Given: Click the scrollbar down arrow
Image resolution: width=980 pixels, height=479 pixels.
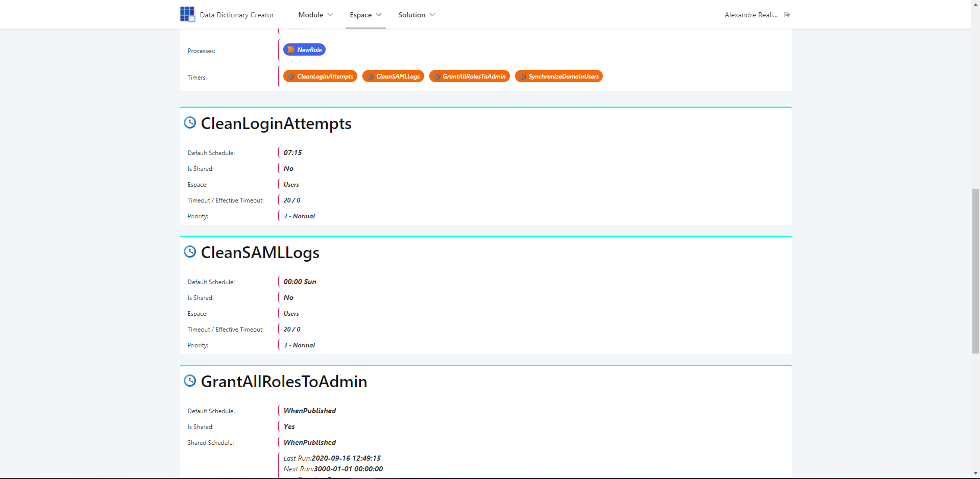Looking at the screenshot, I should tap(975, 474).
